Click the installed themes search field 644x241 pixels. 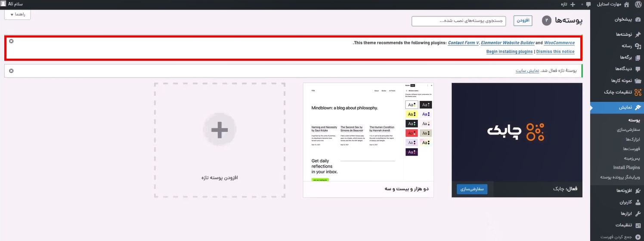(x=458, y=21)
